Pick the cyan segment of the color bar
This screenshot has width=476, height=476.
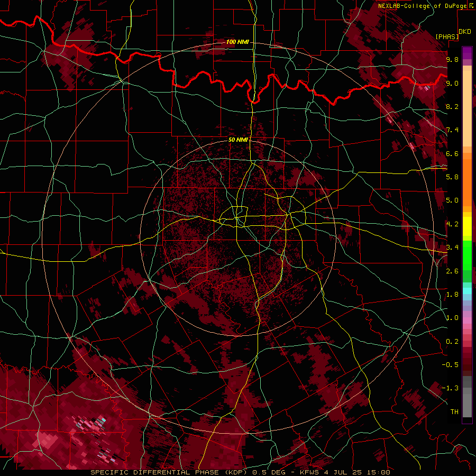467,291
